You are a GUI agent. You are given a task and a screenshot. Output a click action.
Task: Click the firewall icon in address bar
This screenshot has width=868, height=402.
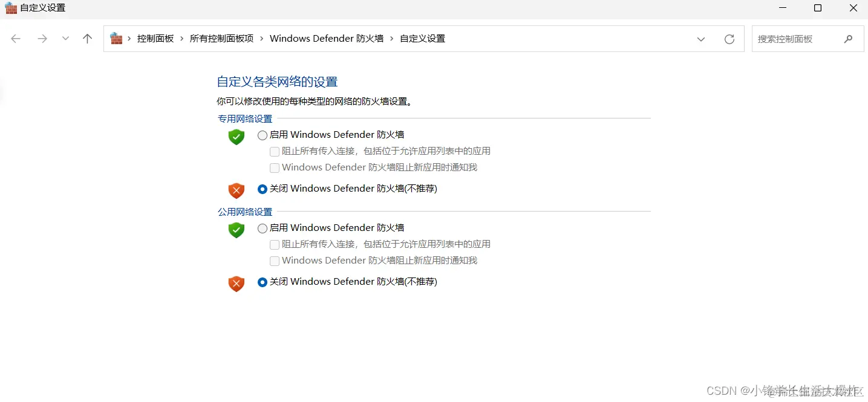tap(116, 39)
